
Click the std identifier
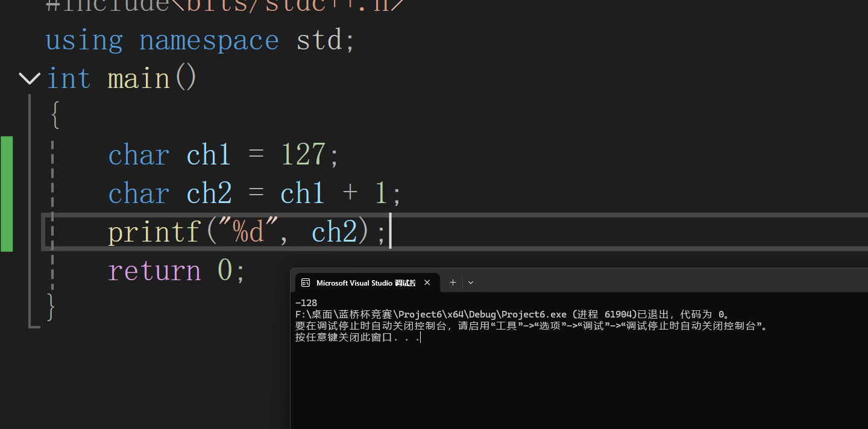319,40
